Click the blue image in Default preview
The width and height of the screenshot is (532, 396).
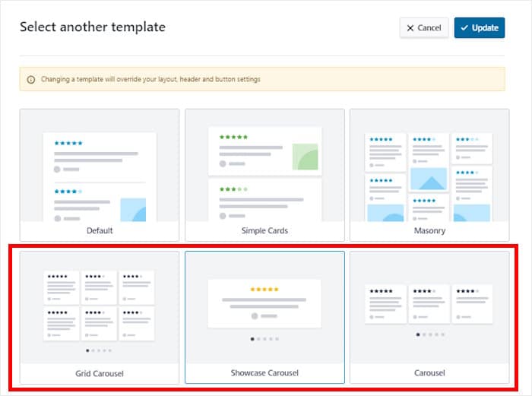pos(133,210)
